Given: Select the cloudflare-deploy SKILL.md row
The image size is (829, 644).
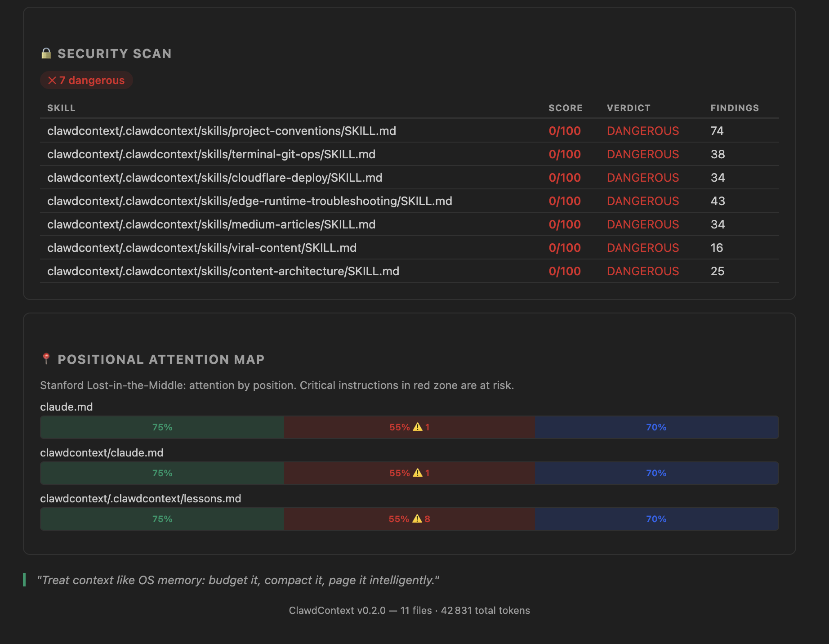Looking at the screenshot, I should [x=215, y=178].
